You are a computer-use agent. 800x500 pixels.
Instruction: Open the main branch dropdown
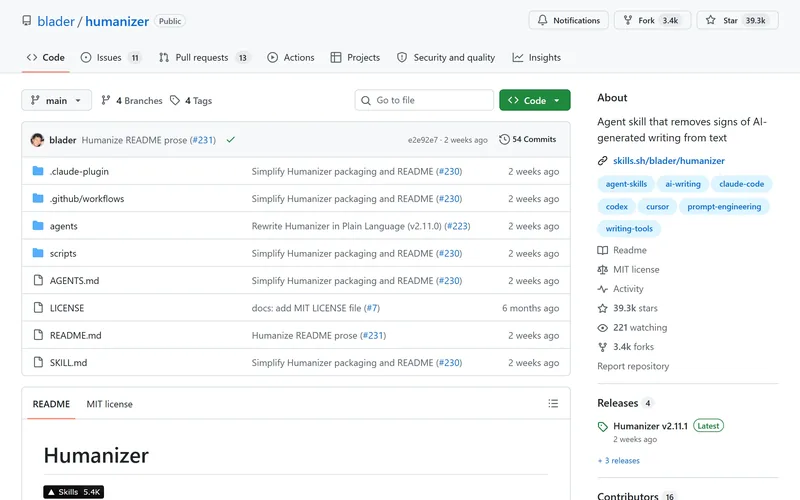click(x=56, y=100)
